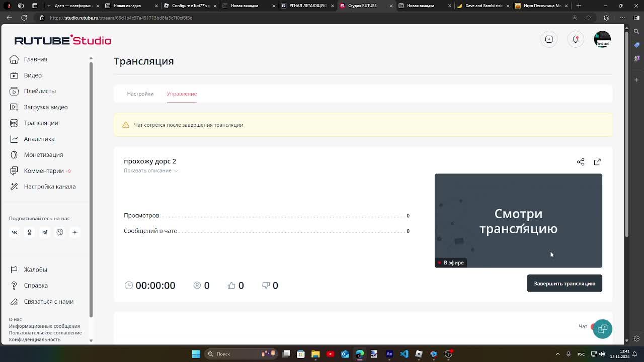Click the stream preview player
The height and width of the screenshot is (362, 644).
click(x=518, y=221)
